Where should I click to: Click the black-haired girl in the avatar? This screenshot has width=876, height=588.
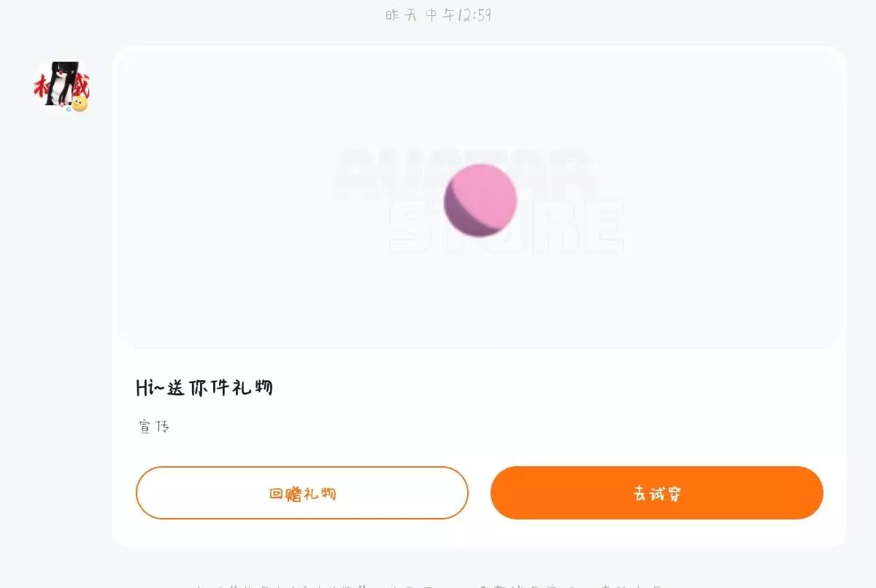[60, 88]
